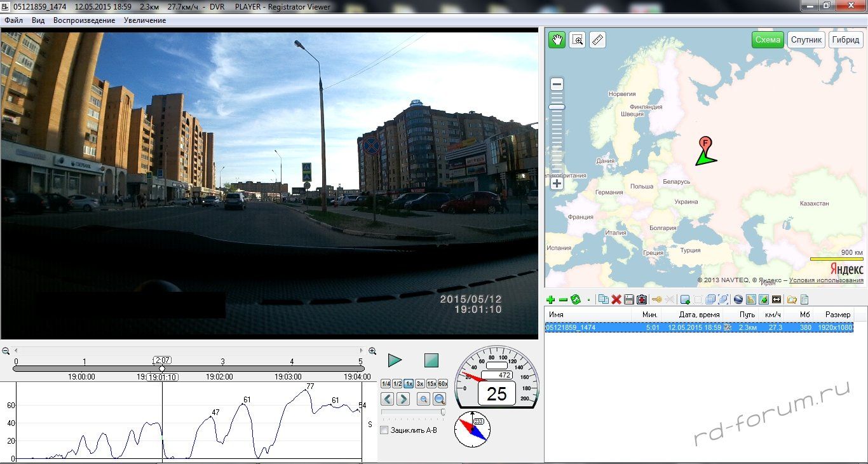Open the Воспроизведение menu
Viewport: 868px width, 464px height.
click(84, 20)
